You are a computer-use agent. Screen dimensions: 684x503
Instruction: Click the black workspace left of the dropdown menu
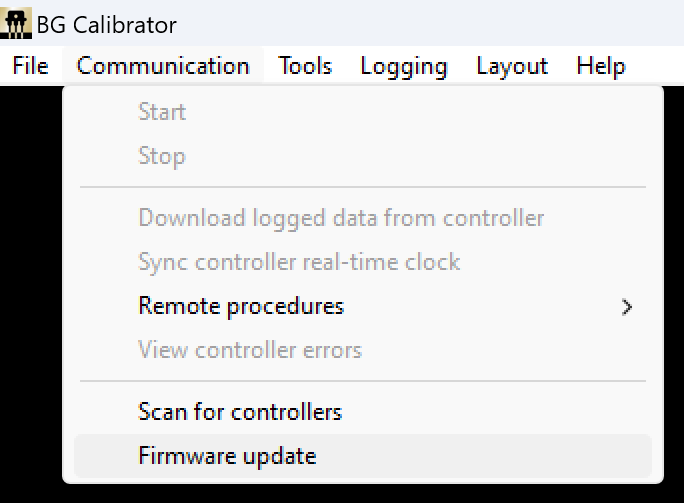click(30, 300)
